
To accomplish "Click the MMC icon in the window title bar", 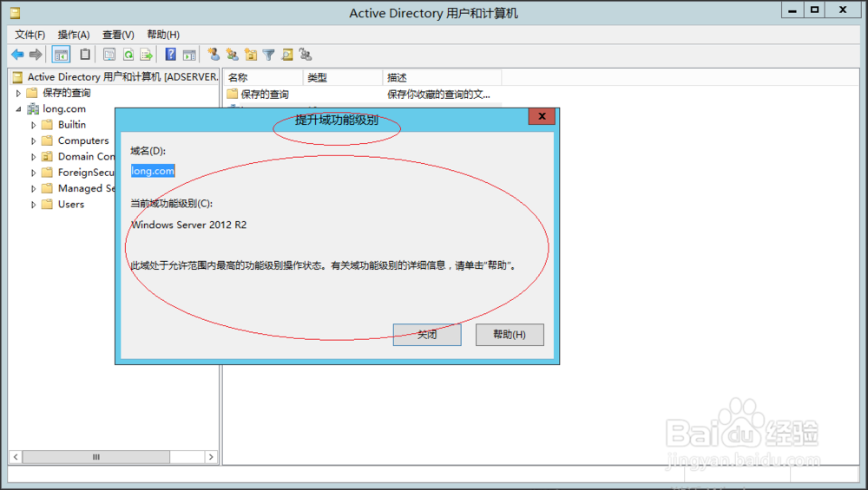I will pos(16,13).
